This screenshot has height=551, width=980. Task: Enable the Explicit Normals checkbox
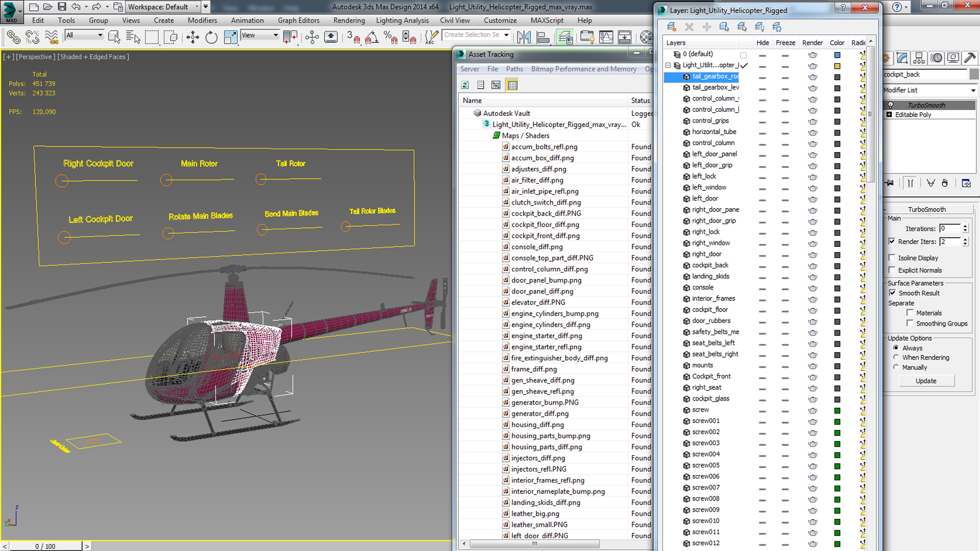pyautogui.click(x=892, y=270)
